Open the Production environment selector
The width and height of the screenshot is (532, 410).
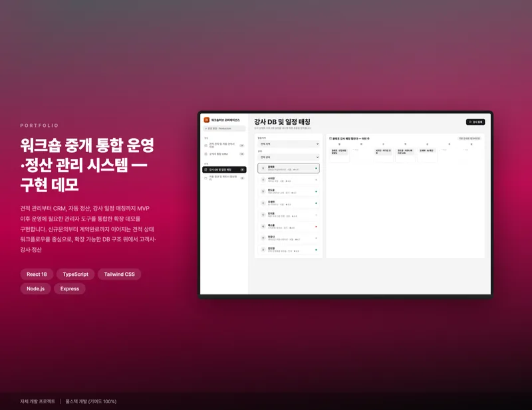[224, 128]
